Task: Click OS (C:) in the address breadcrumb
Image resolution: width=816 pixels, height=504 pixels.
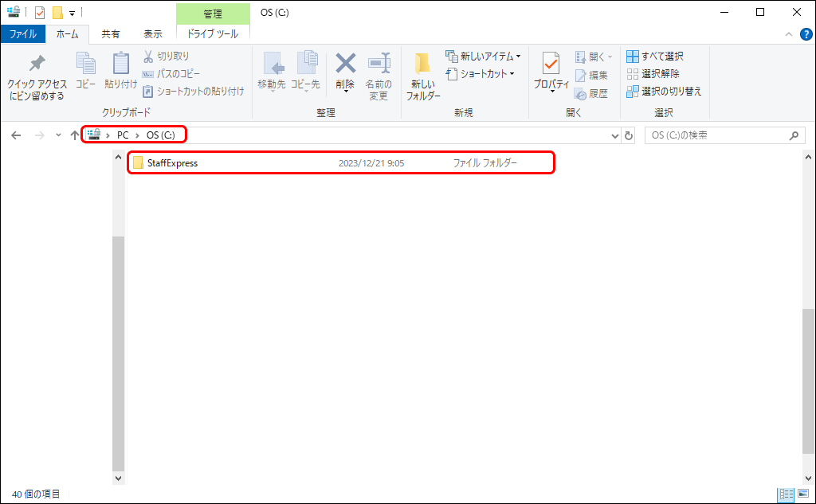Action: click(161, 135)
